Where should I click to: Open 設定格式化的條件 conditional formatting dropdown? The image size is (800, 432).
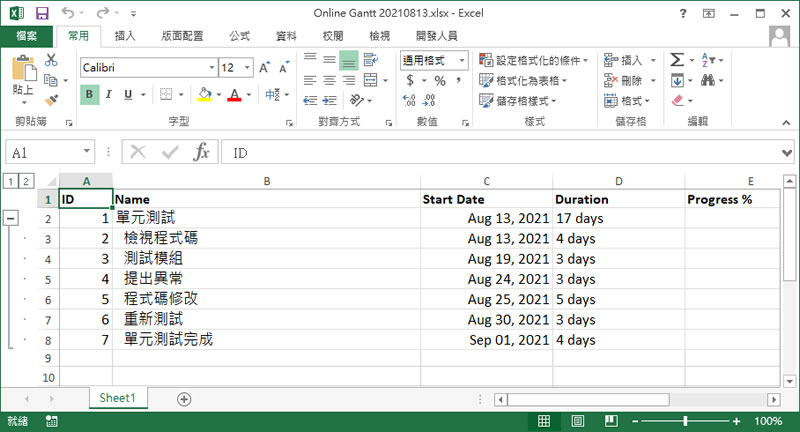534,60
